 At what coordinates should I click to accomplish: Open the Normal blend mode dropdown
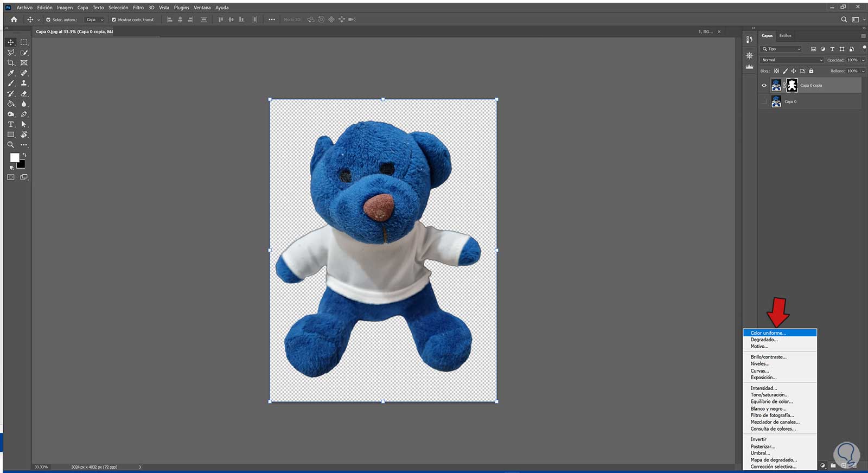pyautogui.click(x=792, y=60)
